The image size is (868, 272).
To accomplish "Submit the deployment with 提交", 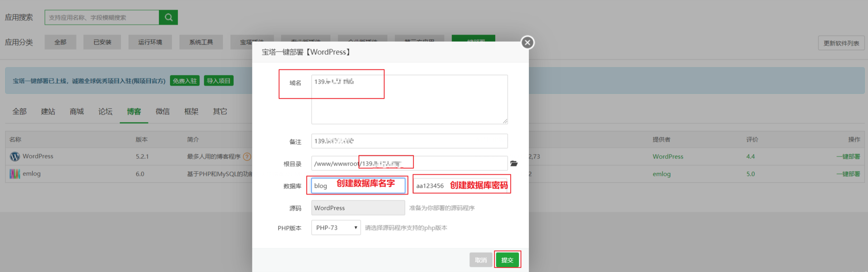I will click(x=507, y=260).
